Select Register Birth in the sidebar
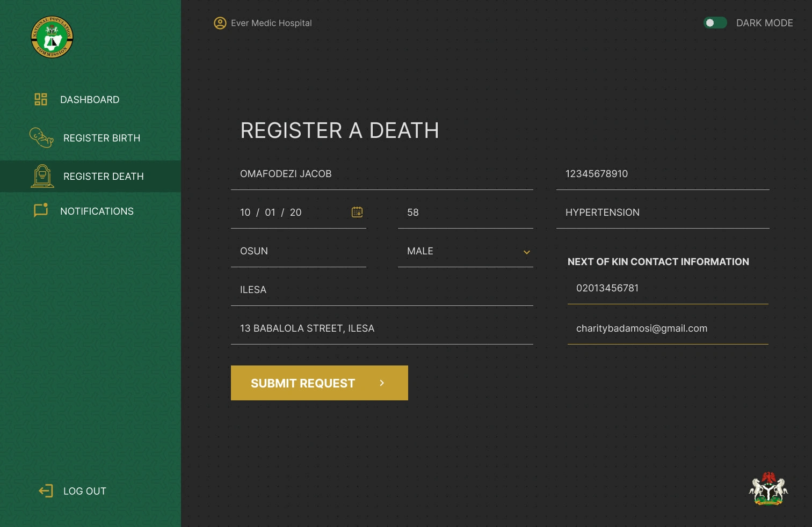 coord(102,138)
